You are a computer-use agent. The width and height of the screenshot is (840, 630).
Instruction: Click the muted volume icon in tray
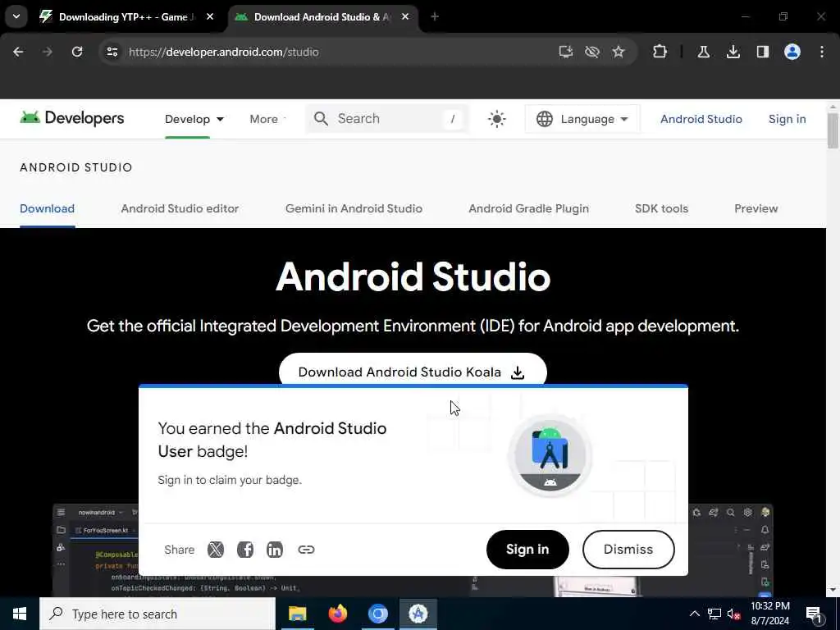(x=733, y=614)
